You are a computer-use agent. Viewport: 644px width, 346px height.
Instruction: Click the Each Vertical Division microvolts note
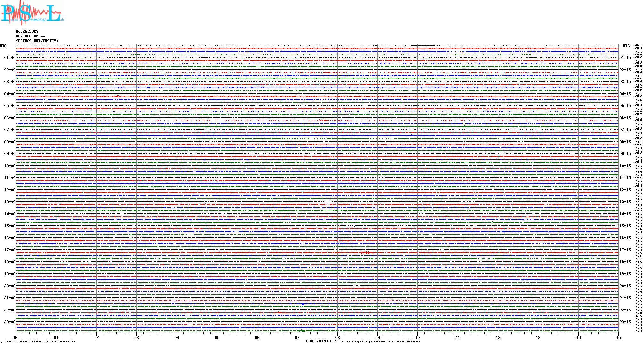tap(41, 342)
